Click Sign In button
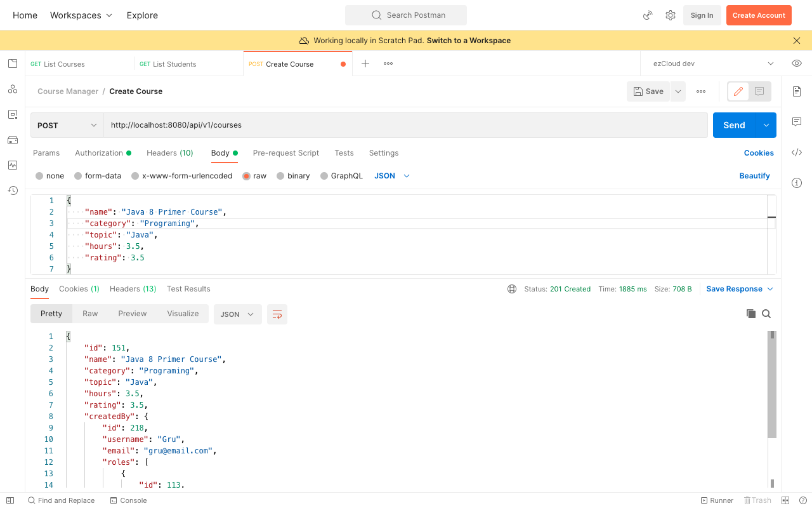The width and height of the screenshot is (812, 508). pyautogui.click(x=702, y=15)
